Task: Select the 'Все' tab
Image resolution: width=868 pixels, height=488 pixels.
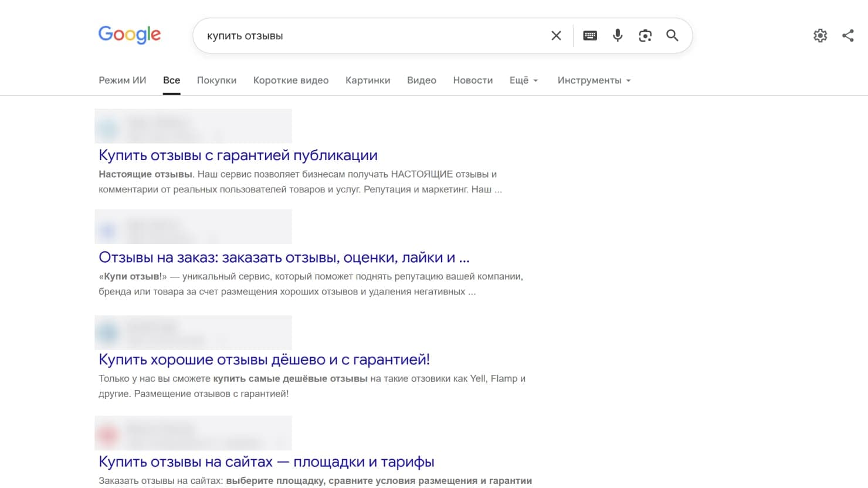Action: (172, 80)
